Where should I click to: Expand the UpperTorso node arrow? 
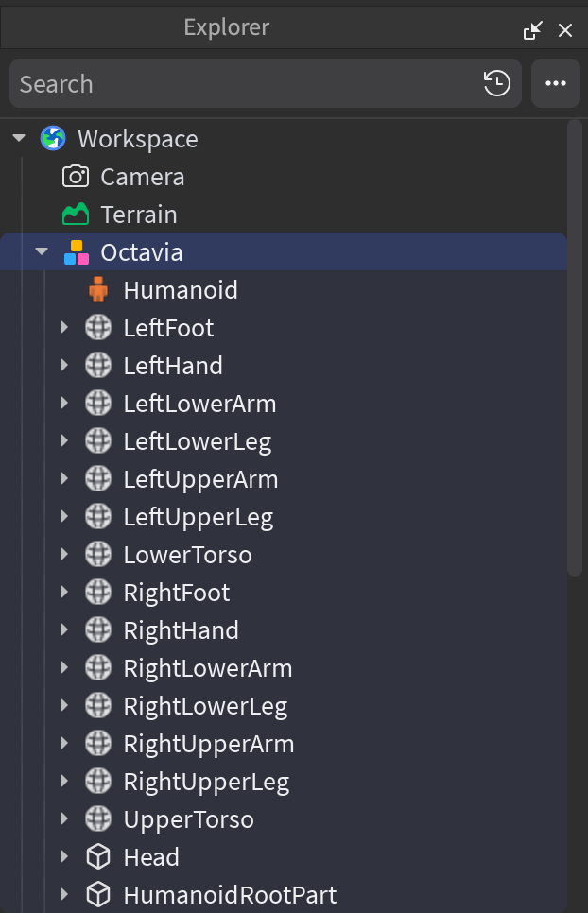tap(64, 819)
